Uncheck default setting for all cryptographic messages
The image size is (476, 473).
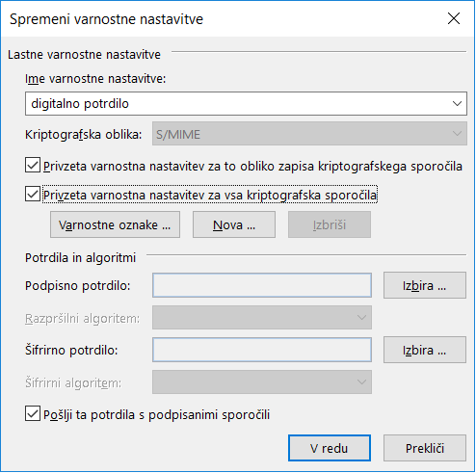pos(33,194)
